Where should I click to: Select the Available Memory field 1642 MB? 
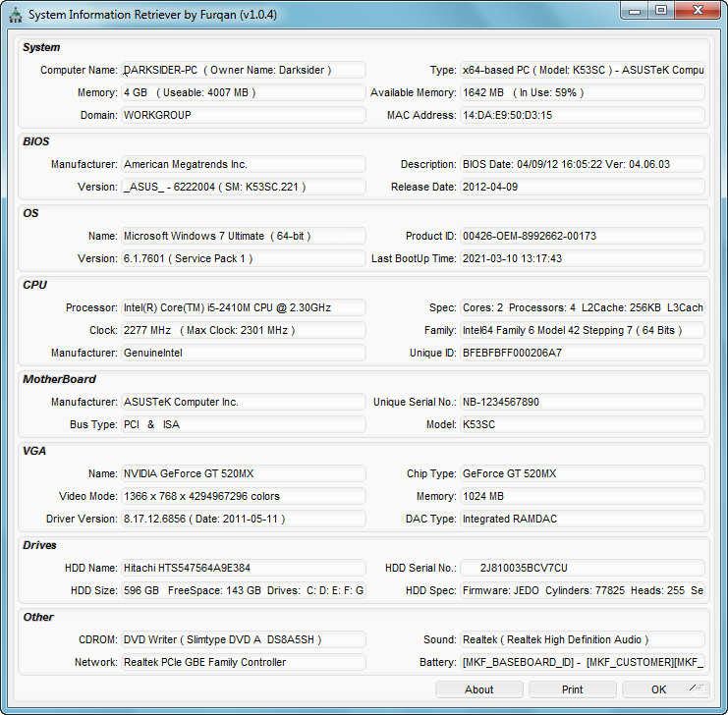[583, 92]
